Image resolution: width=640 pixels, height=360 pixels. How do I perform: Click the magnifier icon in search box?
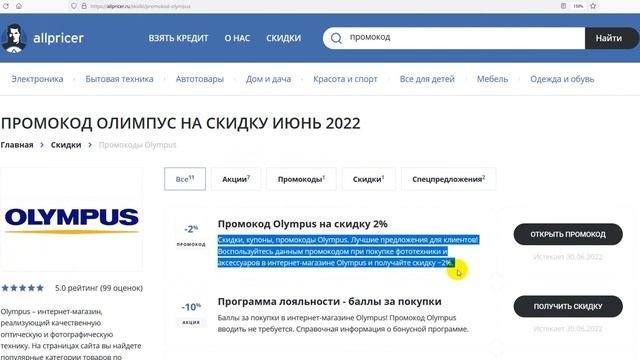tap(336, 38)
